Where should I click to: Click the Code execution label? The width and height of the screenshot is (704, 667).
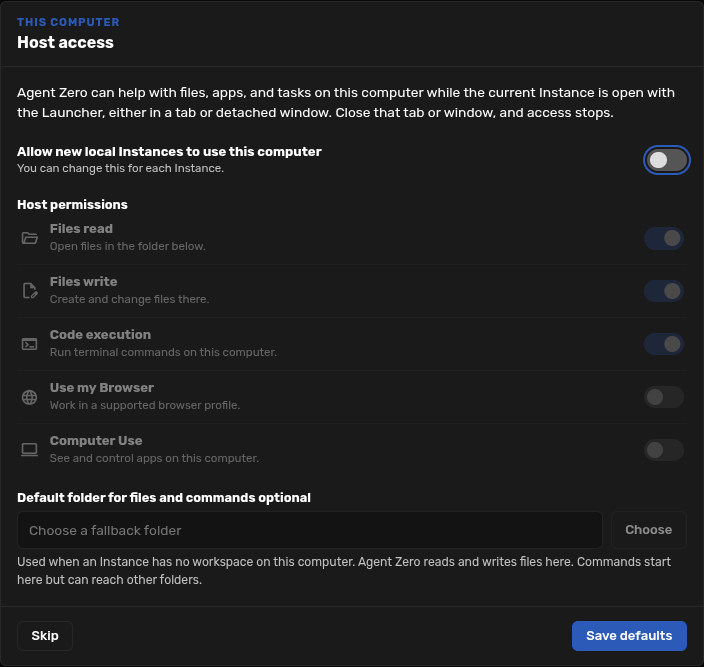click(x=101, y=335)
